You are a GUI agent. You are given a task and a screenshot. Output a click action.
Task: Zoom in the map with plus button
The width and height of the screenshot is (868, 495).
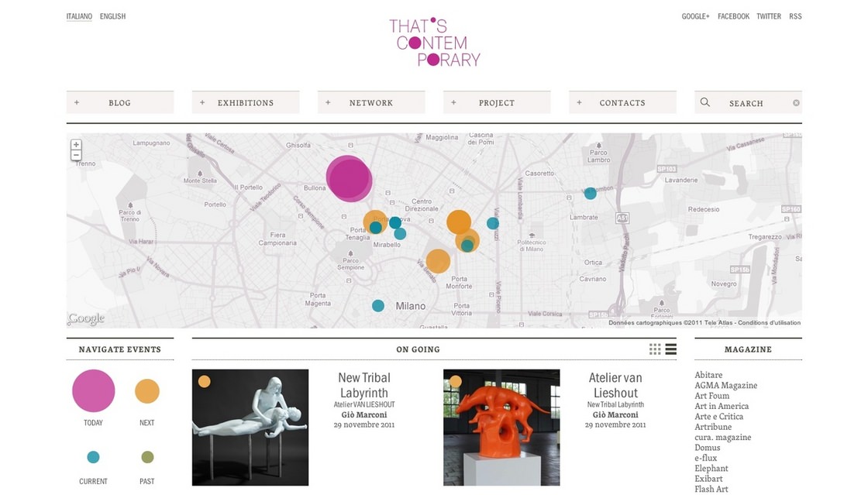(x=76, y=145)
